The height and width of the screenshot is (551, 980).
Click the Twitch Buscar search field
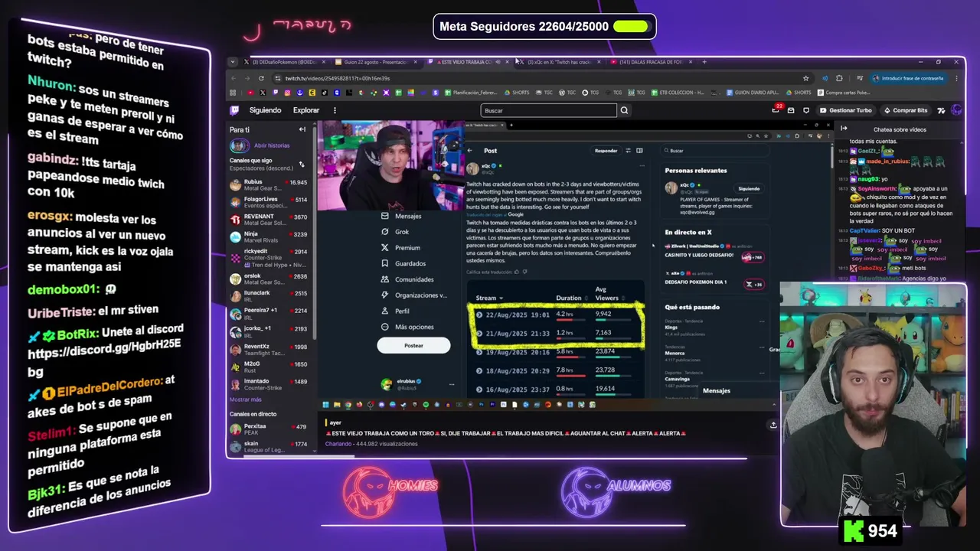548,110
